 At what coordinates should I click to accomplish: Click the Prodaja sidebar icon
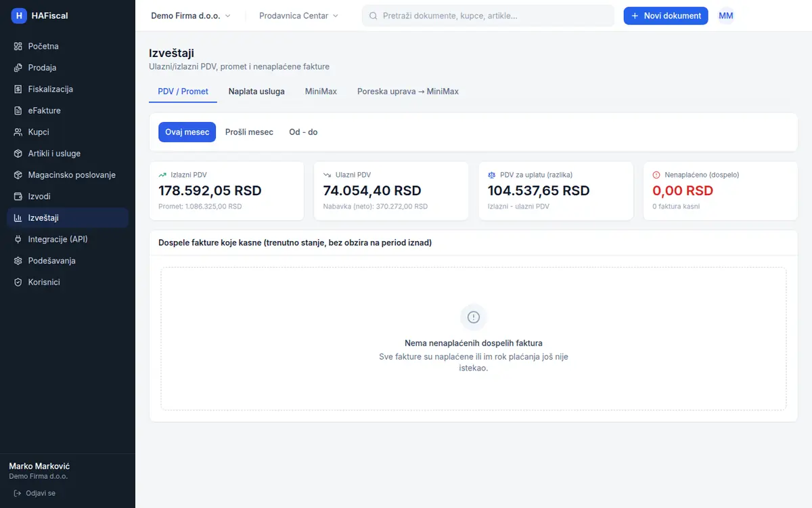[x=18, y=68]
